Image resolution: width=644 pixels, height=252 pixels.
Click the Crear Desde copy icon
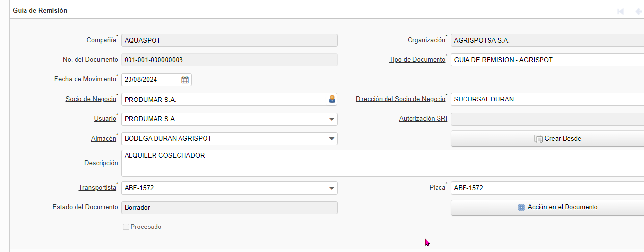pyautogui.click(x=538, y=139)
